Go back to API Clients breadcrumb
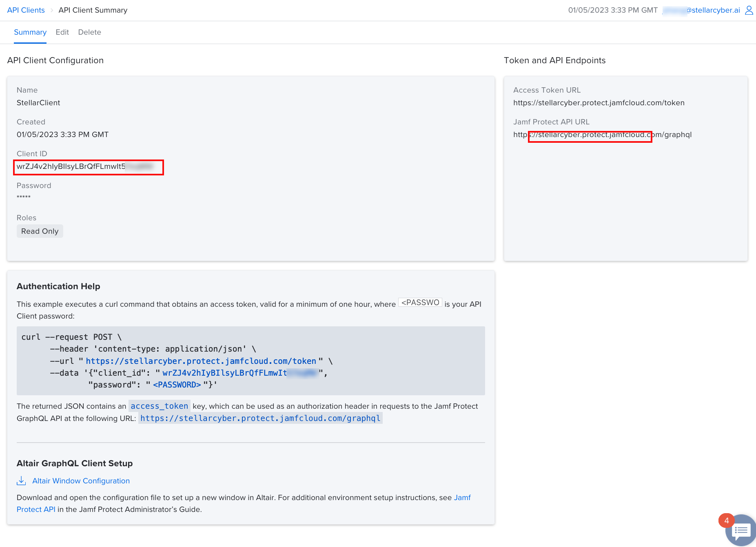Viewport: 756px width, 547px height. [x=26, y=10]
